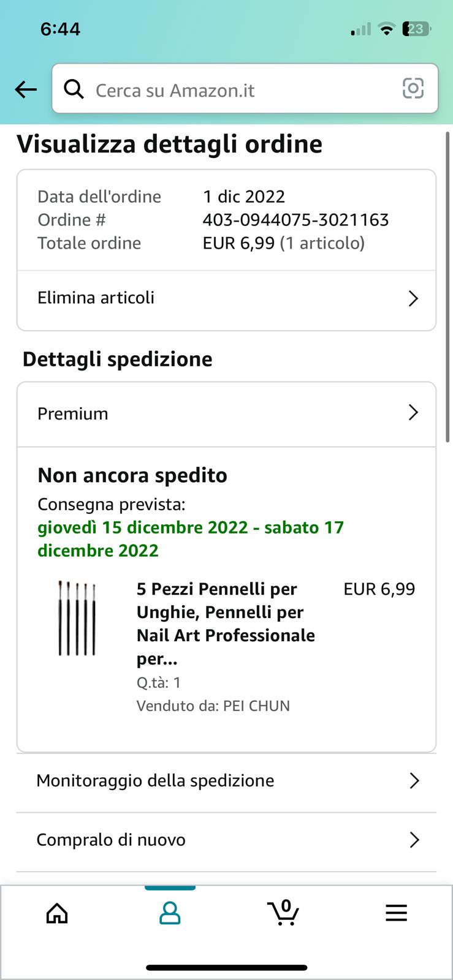The height and width of the screenshot is (980, 453).
Task: Open the shopping cart icon
Action: coord(283,912)
